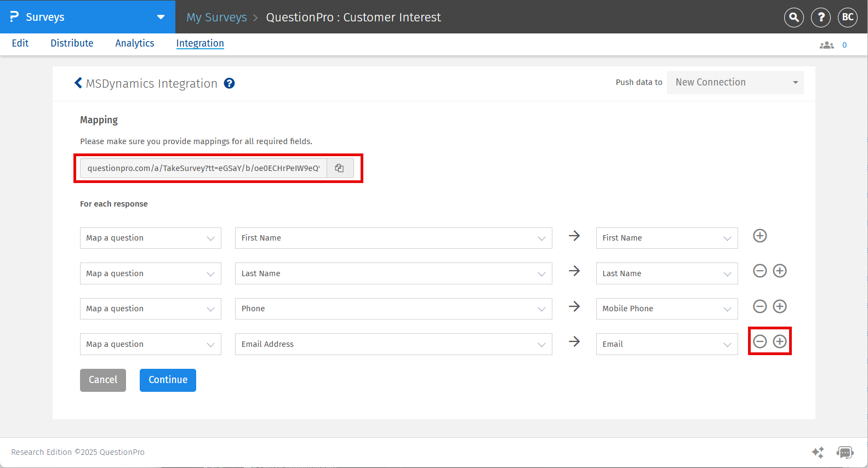Click help icon next to MSDynamics Integration title

[x=230, y=83]
